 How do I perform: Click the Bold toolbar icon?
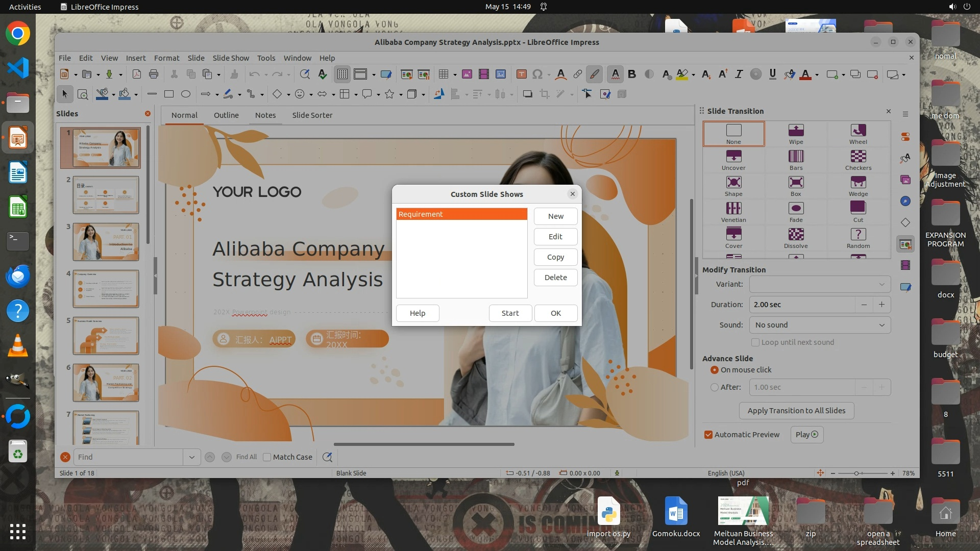pos(632,74)
